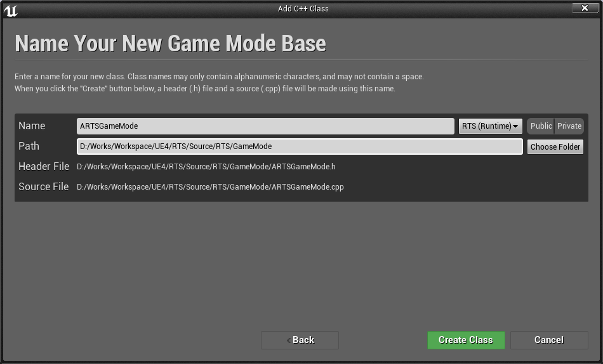Select the Public class location toggle
The image size is (603, 364).
[x=541, y=126]
